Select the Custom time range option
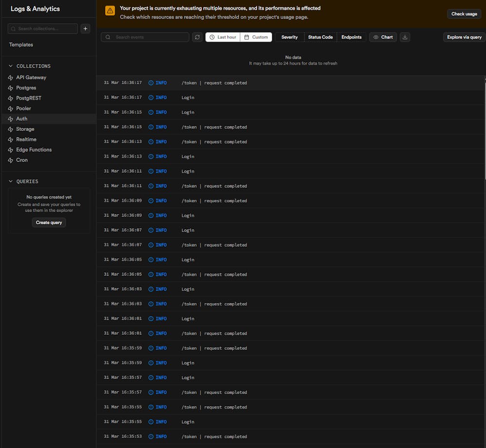The height and width of the screenshot is (448, 486). pyautogui.click(x=256, y=37)
